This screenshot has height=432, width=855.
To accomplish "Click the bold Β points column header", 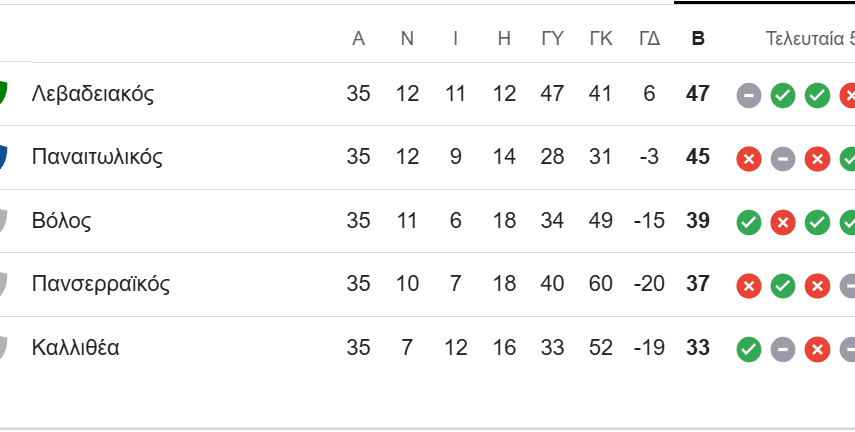I will pyautogui.click(x=698, y=39).
